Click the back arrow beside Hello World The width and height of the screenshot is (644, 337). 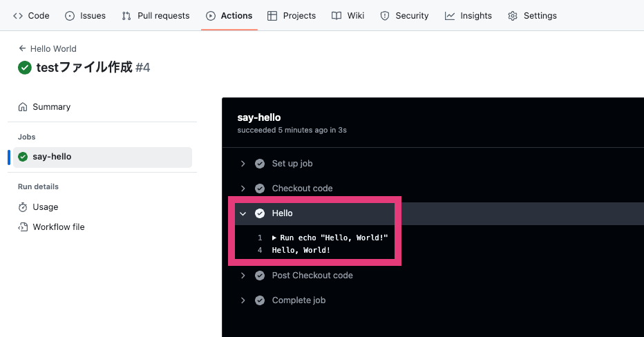[22, 48]
